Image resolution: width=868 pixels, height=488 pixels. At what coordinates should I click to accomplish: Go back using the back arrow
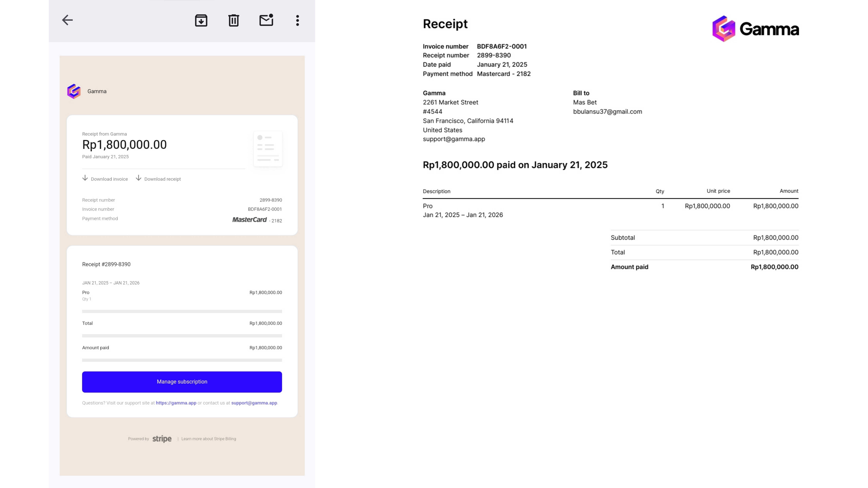[x=67, y=20]
